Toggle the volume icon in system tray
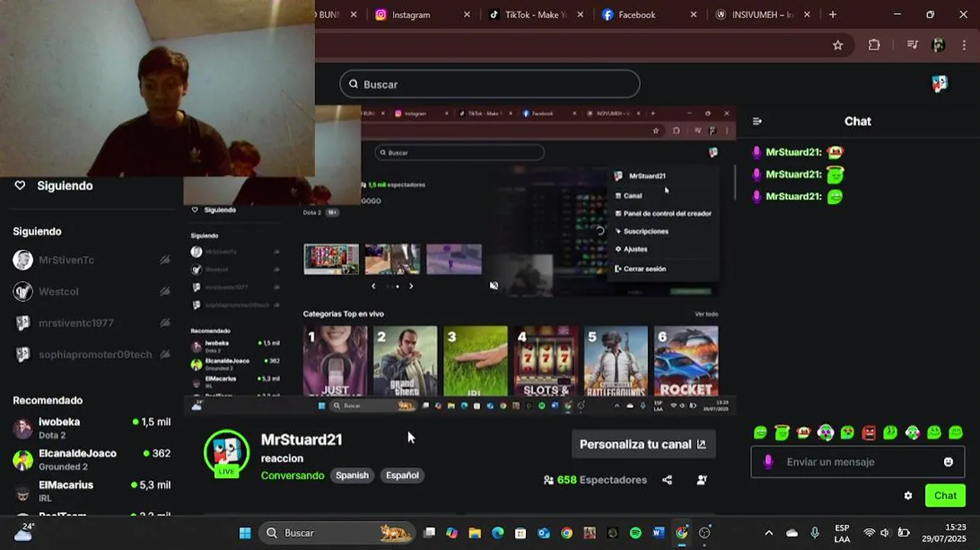 885,533
